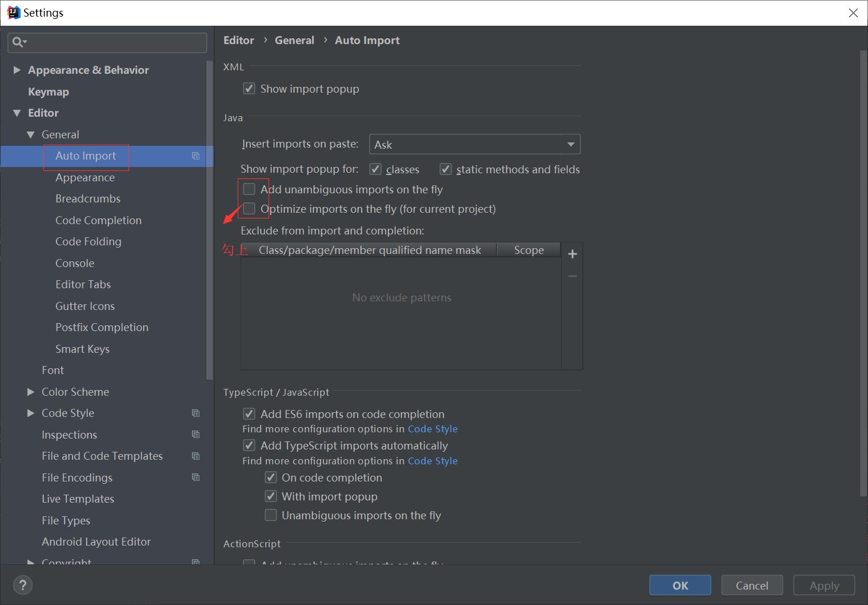Viewport: 868px width, 605px height.
Task: Click the project-level icon beside Auto Import
Action: (x=195, y=156)
